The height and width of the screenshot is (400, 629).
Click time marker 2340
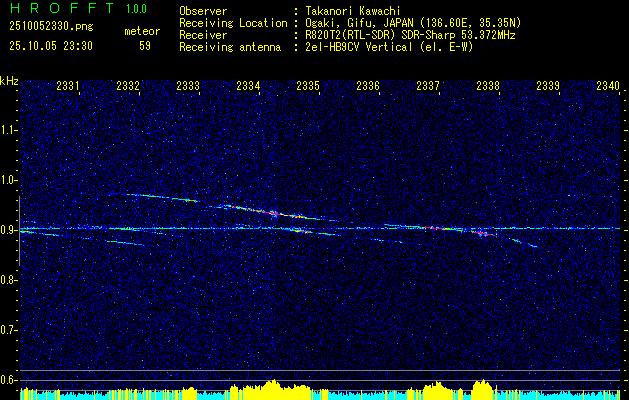tap(608, 85)
